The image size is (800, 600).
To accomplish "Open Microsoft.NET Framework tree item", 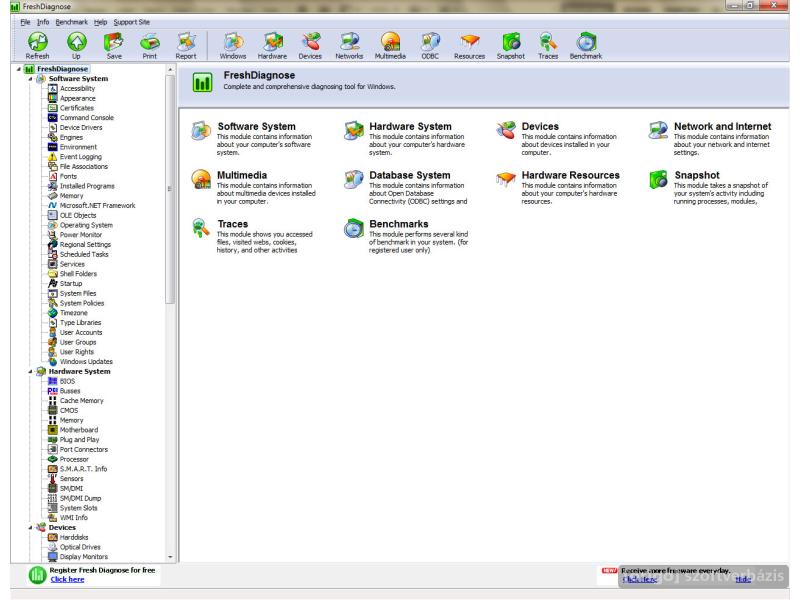I will pos(97,206).
